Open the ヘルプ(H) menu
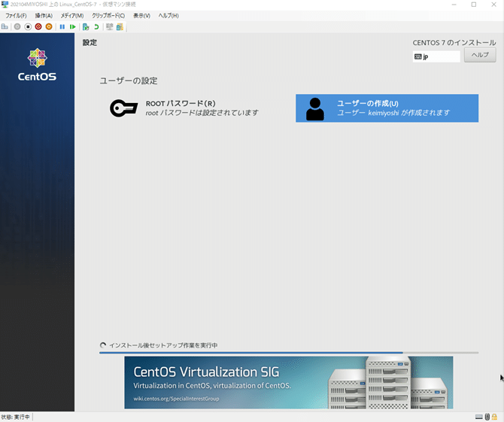 pos(169,16)
